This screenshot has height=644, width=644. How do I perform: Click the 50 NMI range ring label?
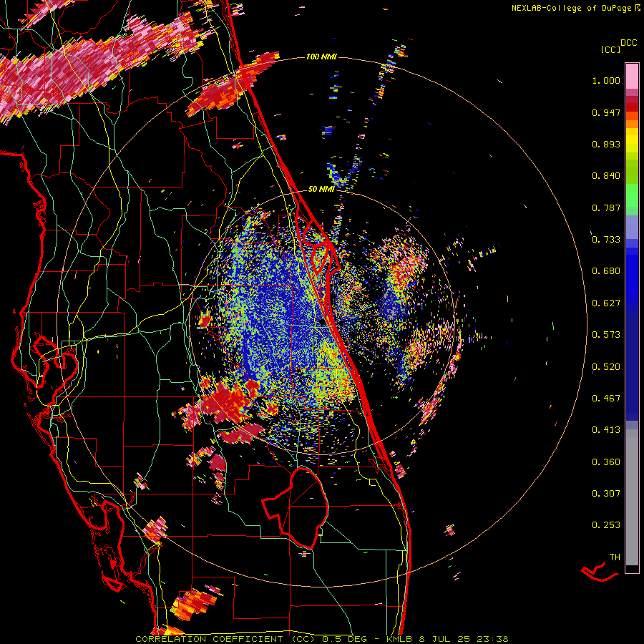[321, 189]
